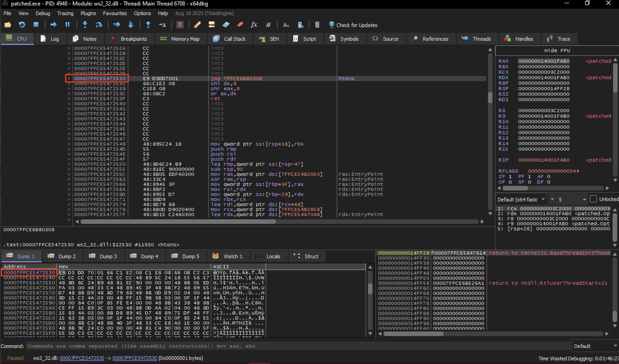619x364 pixels.
Task: Open the Calculator icon
Action: coord(317,25)
